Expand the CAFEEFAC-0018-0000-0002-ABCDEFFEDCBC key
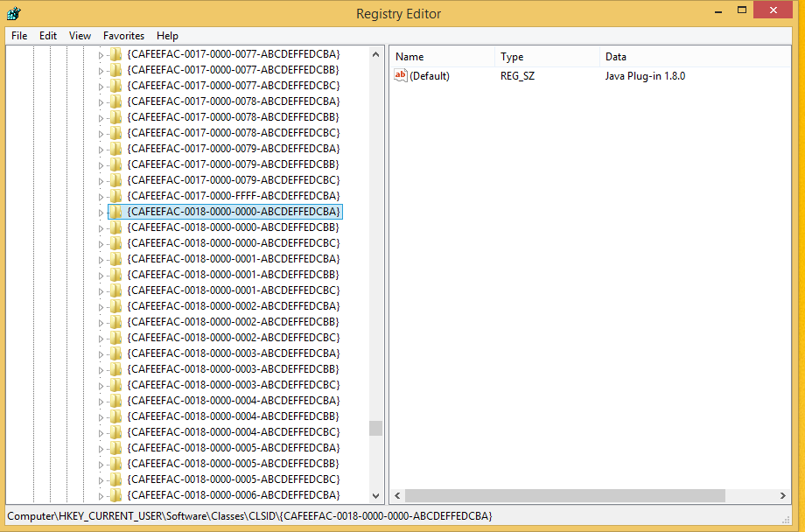The width and height of the screenshot is (805, 532). (101, 338)
